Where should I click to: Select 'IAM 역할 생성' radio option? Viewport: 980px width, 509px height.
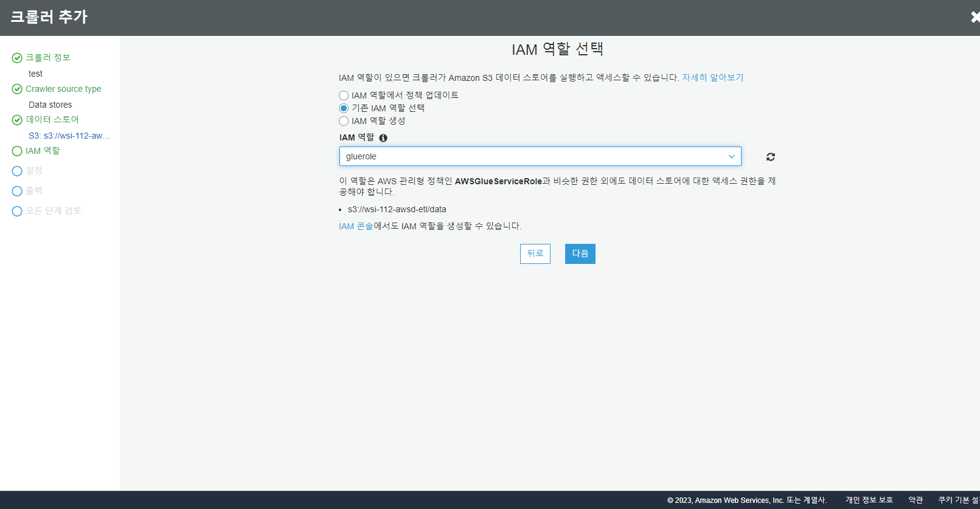[x=344, y=121]
